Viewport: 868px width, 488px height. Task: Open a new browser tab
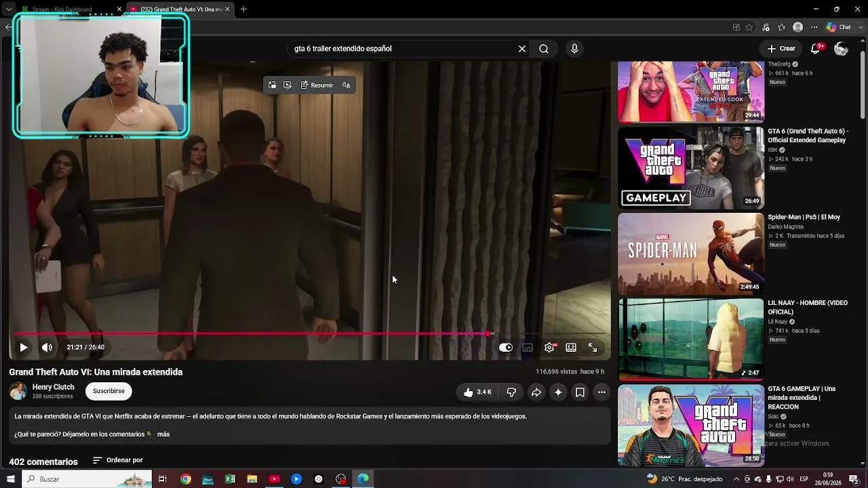click(243, 9)
